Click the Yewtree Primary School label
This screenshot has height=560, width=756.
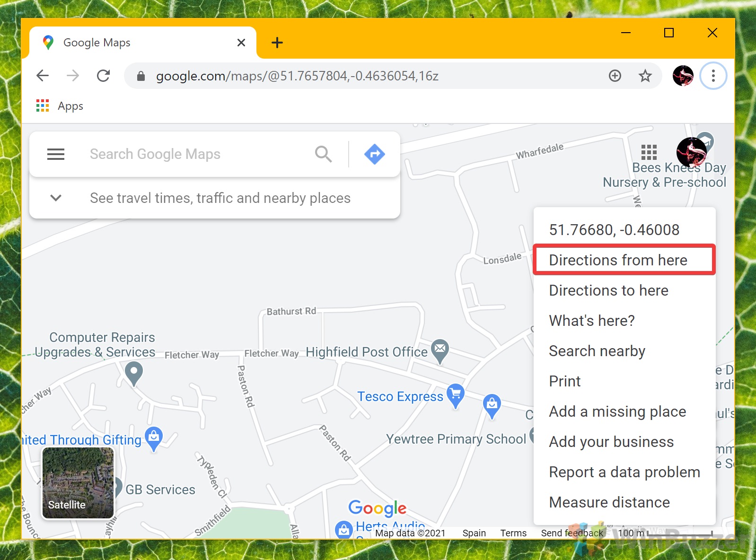[x=456, y=439]
